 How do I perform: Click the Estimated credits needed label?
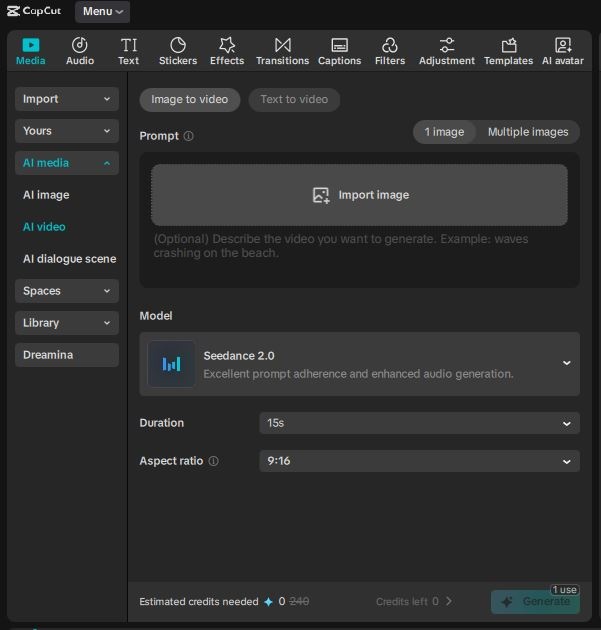pyautogui.click(x=199, y=601)
